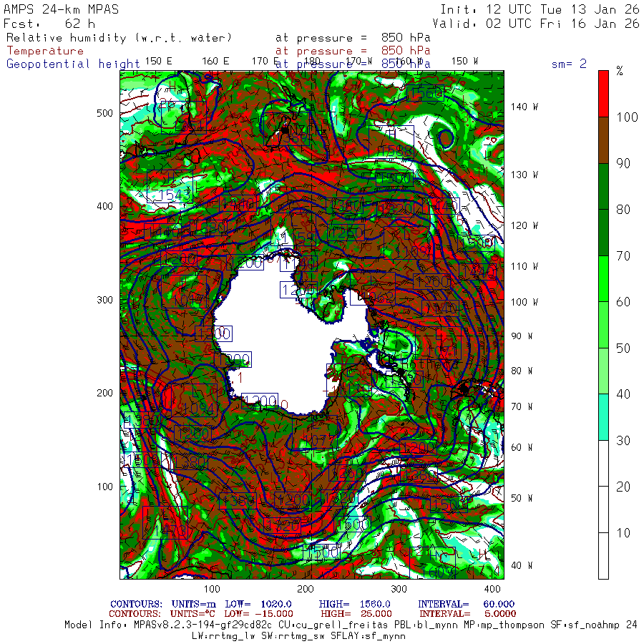Click the blue "HIGH= 1560.0" legend value
The height and width of the screenshot is (644, 644).
coord(354,604)
